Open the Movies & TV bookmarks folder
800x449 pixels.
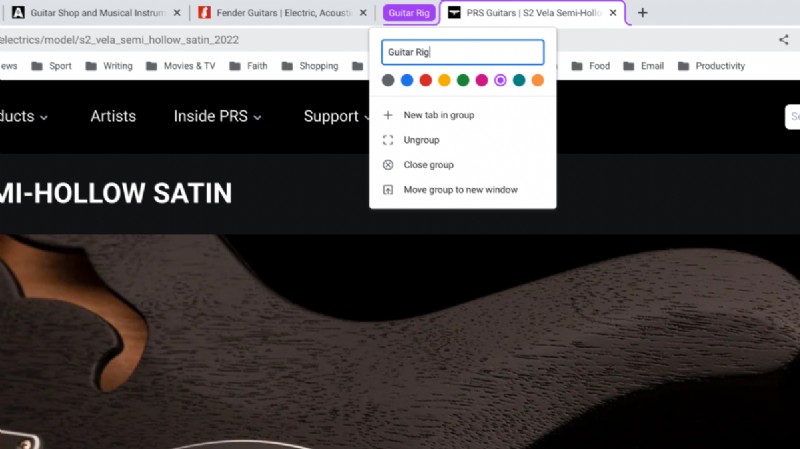181,66
